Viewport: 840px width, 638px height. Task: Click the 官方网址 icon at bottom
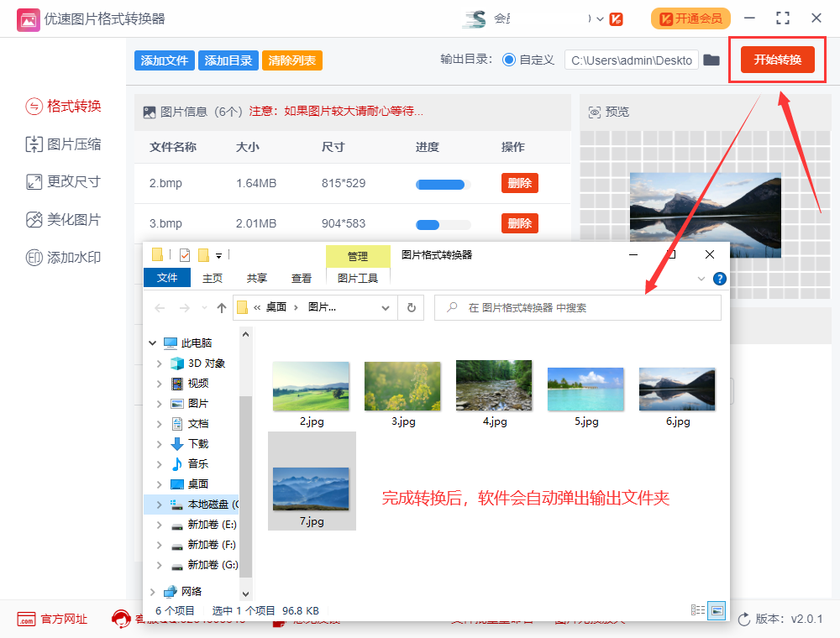tap(26, 620)
